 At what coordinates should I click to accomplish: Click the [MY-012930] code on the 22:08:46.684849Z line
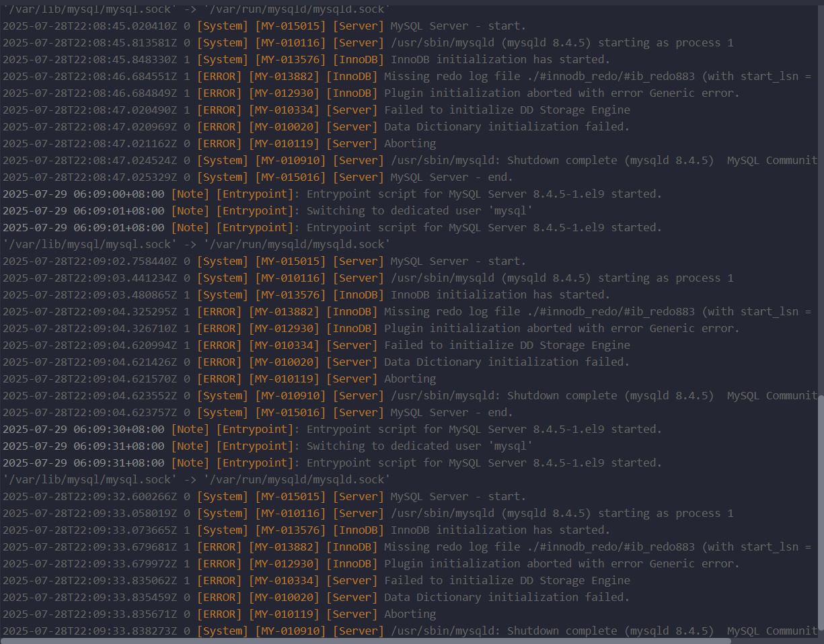284,93
